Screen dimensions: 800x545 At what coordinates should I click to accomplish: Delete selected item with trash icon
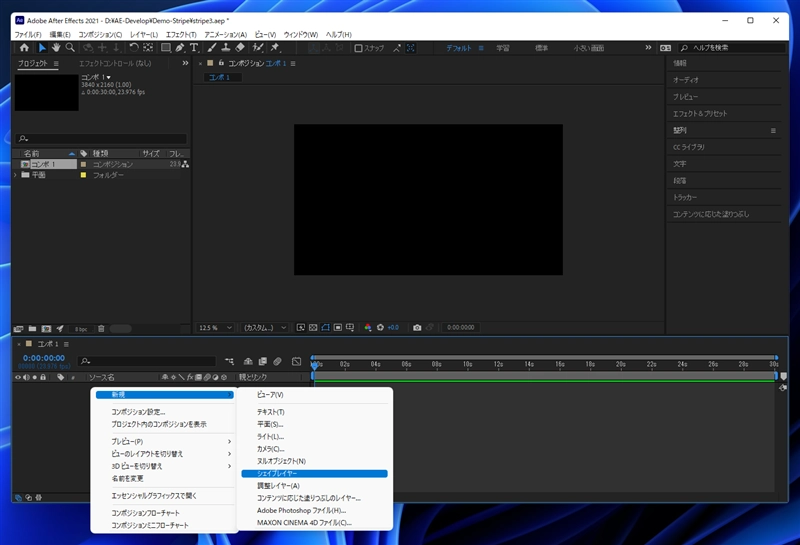tap(100, 328)
